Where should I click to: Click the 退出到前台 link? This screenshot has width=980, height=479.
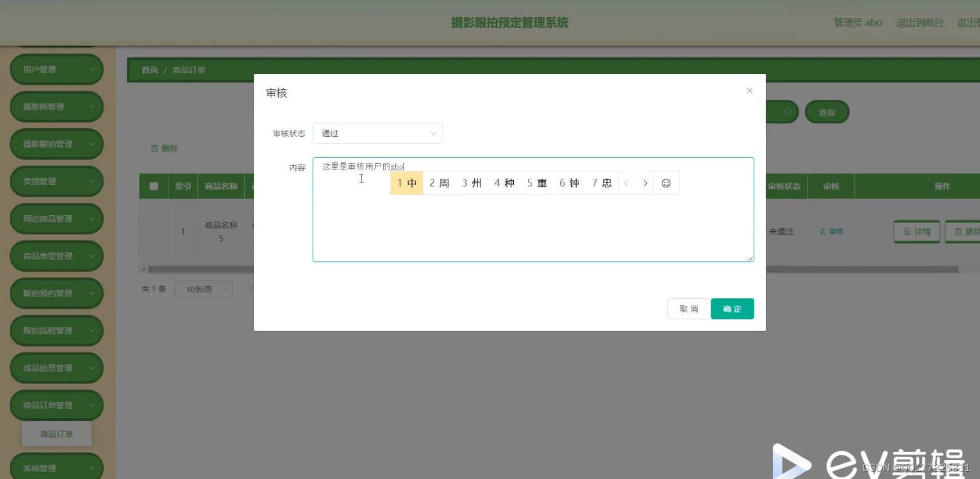[x=920, y=23]
